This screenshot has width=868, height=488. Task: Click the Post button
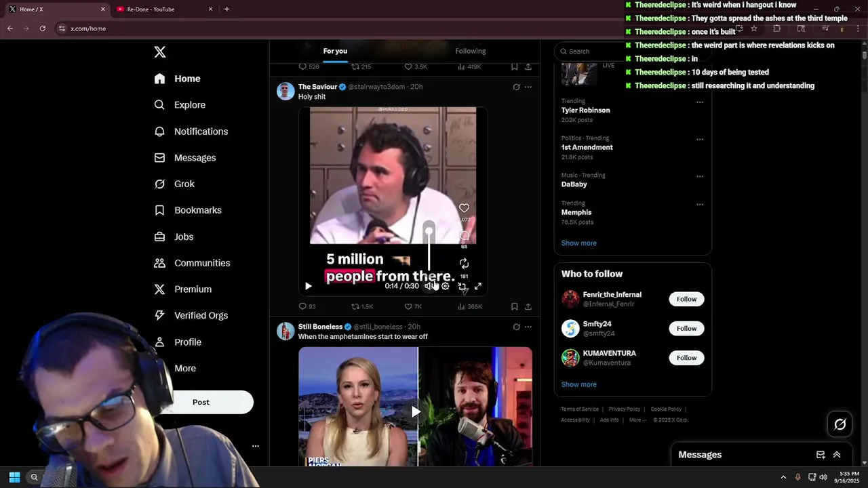click(x=201, y=402)
